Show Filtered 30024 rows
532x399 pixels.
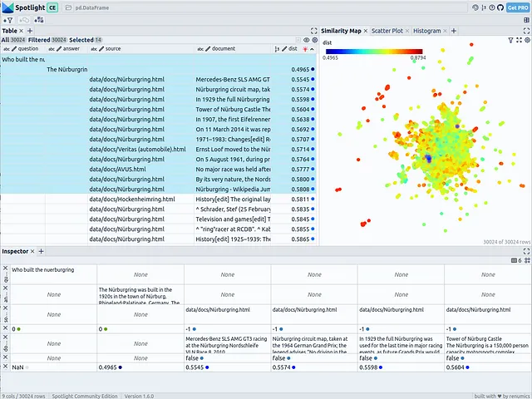coord(47,40)
